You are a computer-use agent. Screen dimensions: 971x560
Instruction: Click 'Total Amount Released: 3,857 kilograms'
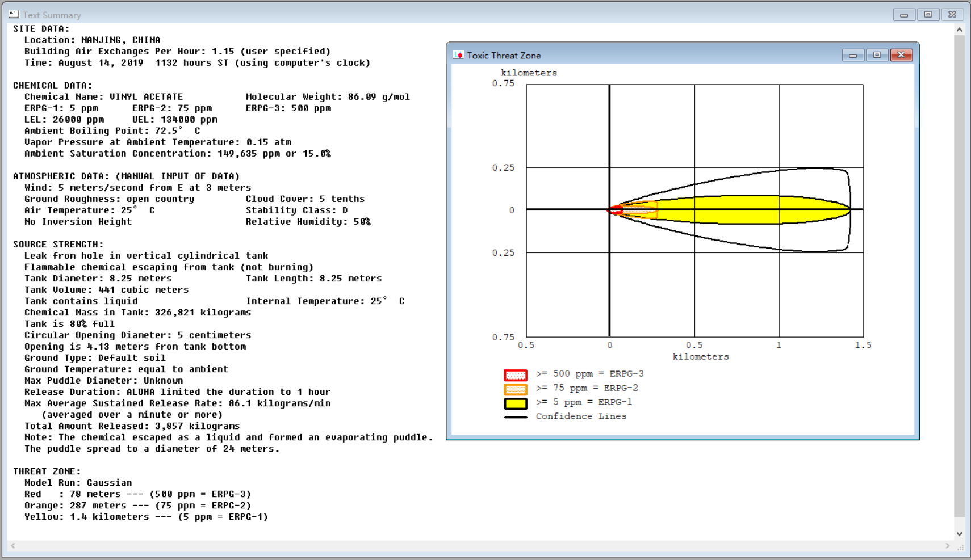(x=132, y=426)
